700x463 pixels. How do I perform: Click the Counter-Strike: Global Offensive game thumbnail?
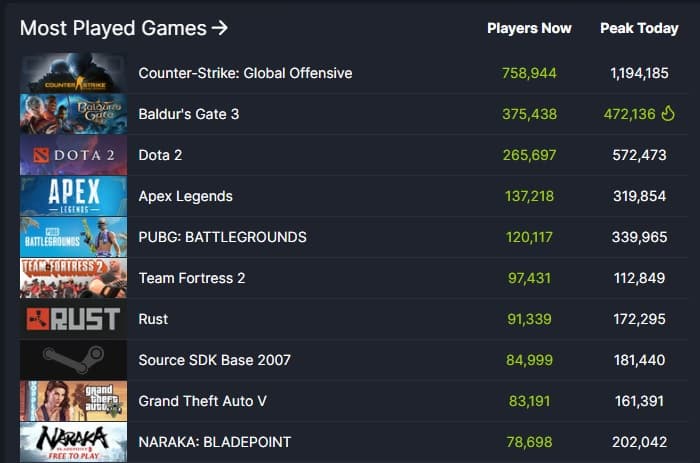click(73, 73)
